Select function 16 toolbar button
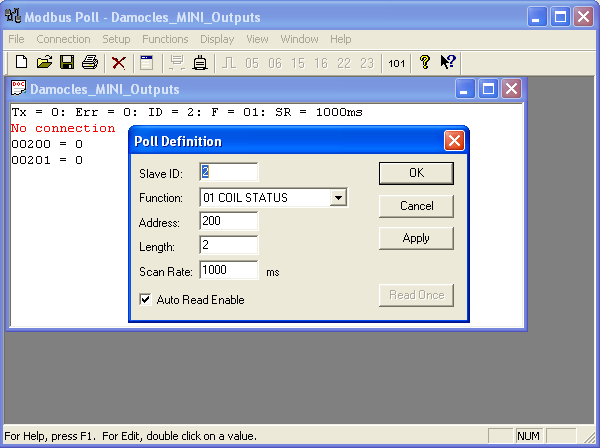600x448 pixels. click(321, 63)
